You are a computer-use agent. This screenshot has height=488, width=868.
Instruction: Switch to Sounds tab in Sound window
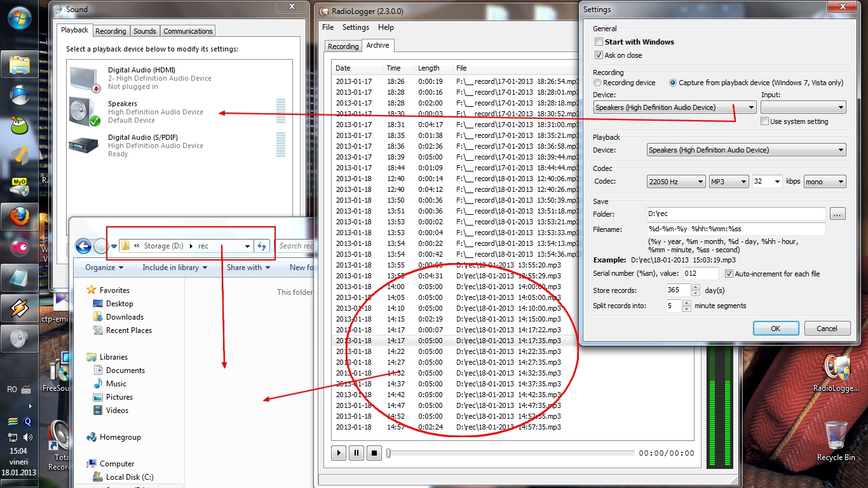145,31
